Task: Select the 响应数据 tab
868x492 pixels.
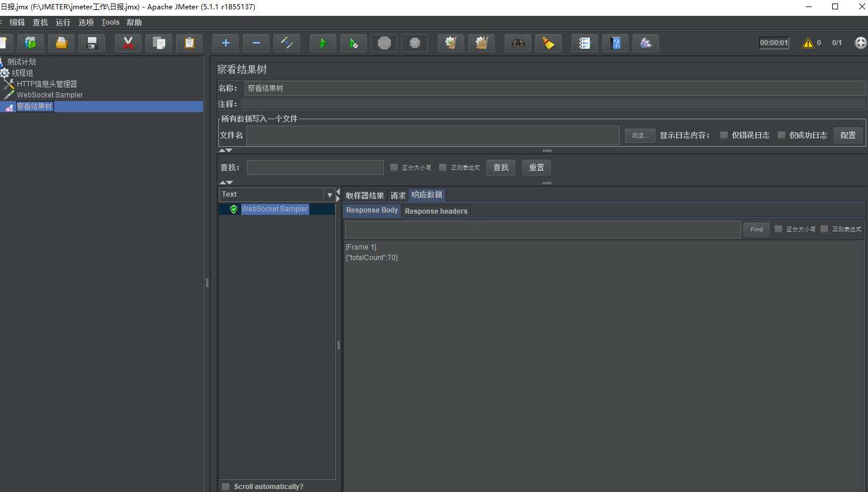Action: click(x=427, y=195)
